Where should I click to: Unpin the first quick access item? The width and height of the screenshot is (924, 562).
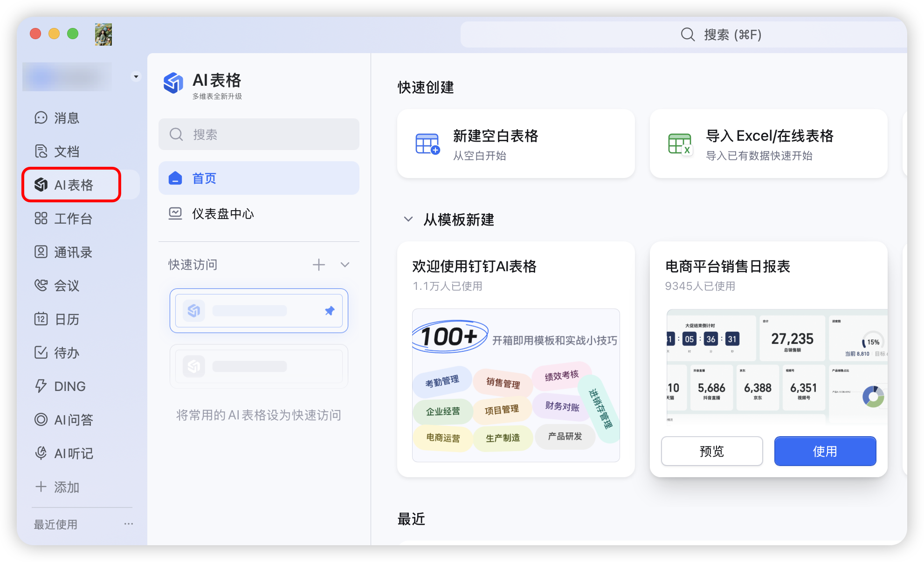330,311
